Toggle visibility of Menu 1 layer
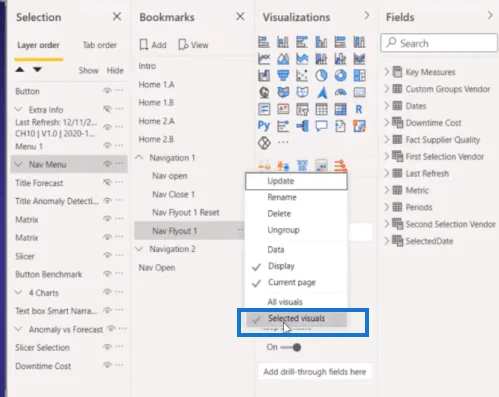 (107, 145)
